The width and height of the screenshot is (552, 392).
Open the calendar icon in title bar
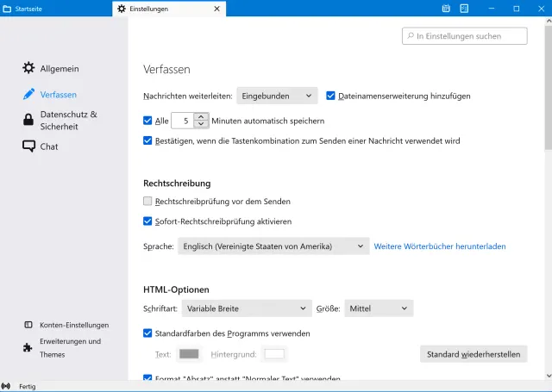click(446, 9)
